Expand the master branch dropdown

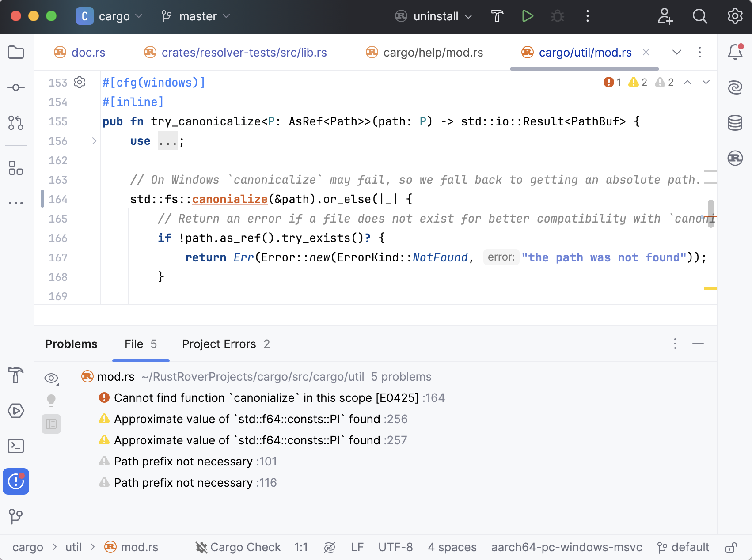tap(196, 16)
